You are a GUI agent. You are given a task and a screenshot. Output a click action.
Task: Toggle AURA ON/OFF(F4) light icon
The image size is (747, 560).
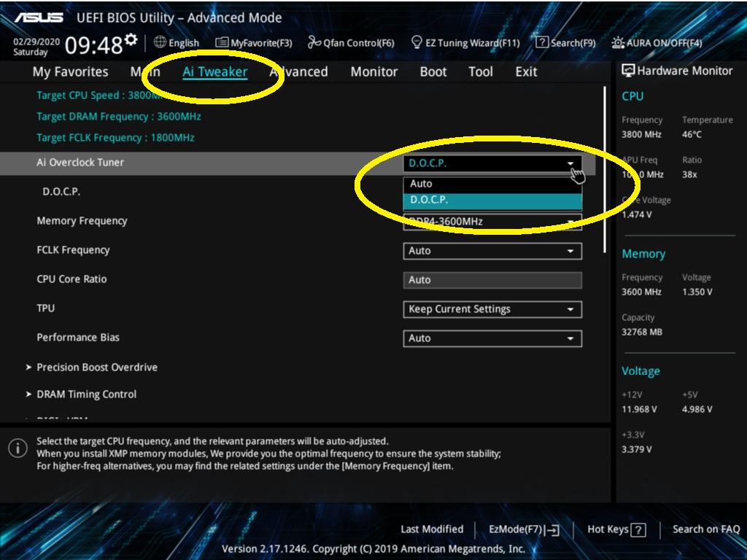[618, 42]
